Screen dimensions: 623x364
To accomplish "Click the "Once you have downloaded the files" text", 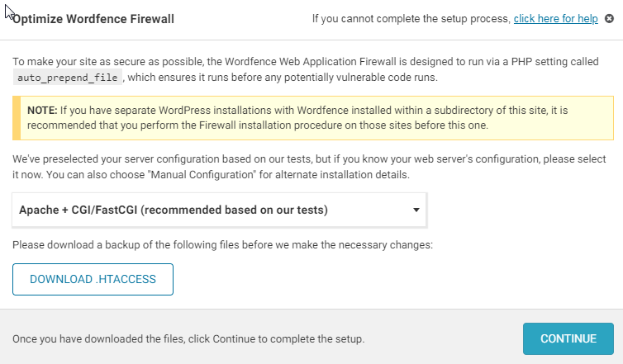I will pyautogui.click(x=188, y=338).
